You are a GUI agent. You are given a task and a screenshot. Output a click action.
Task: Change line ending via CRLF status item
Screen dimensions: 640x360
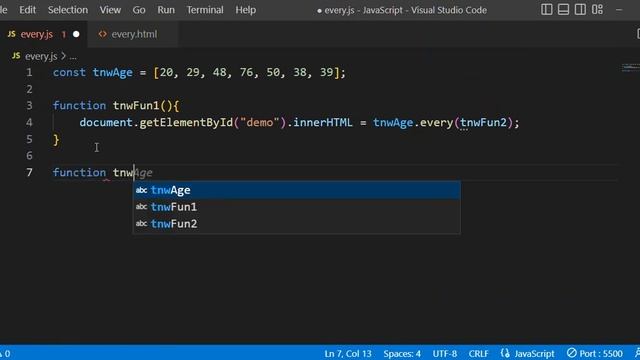(x=478, y=353)
